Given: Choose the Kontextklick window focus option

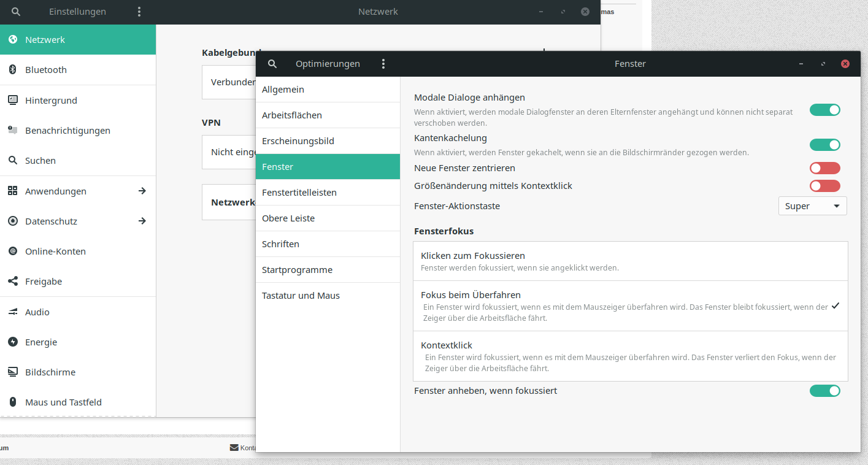Looking at the screenshot, I should tap(630, 356).
